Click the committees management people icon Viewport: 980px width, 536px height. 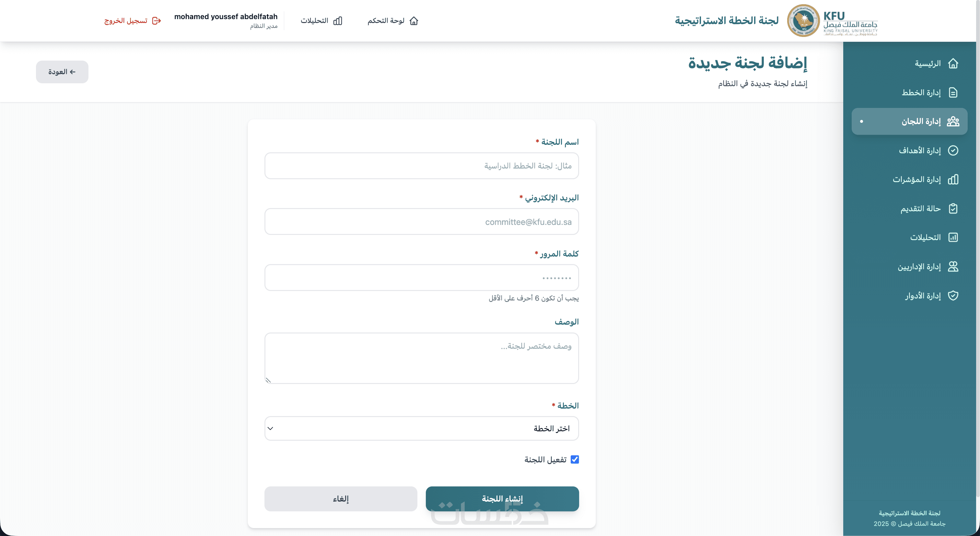pyautogui.click(x=952, y=121)
